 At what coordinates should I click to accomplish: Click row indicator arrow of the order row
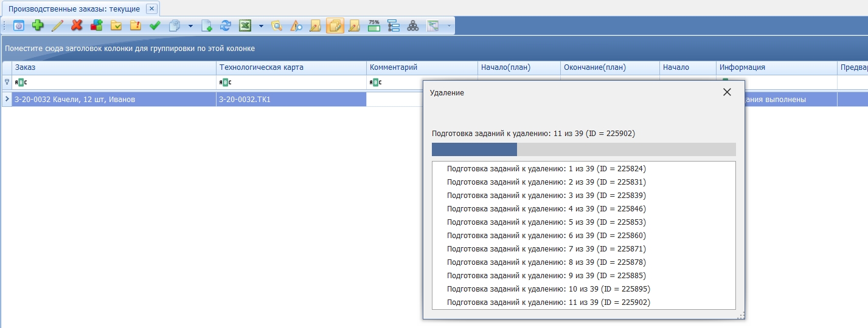point(7,99)
